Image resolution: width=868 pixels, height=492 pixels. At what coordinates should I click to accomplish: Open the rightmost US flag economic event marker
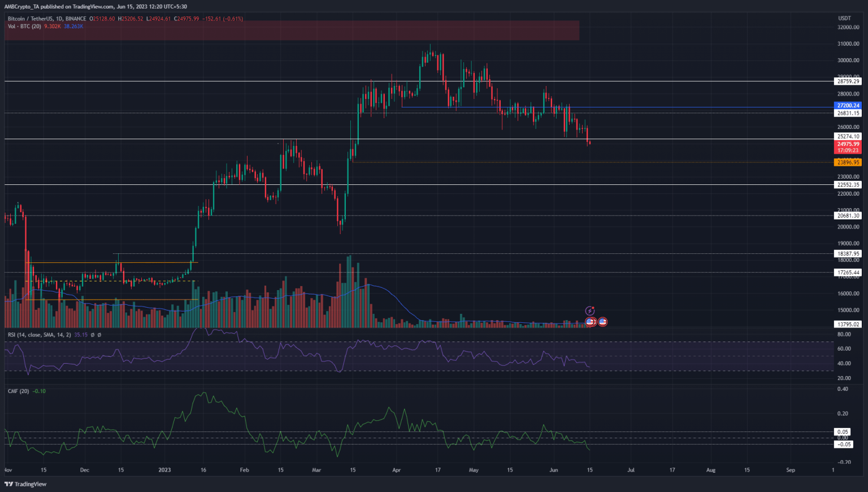tap(602, 322)
